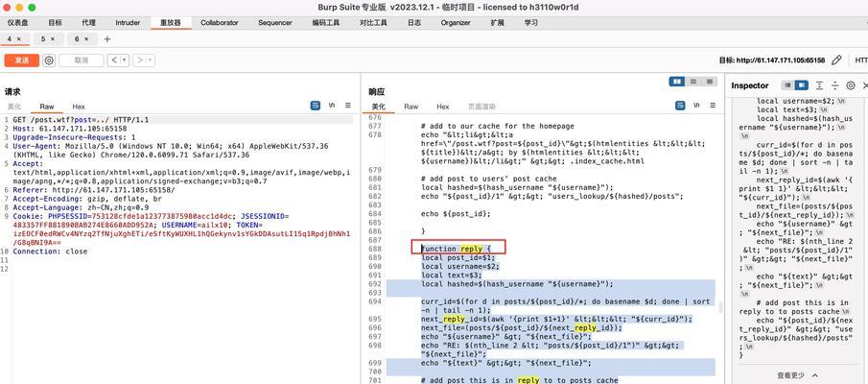The image size is (868, 384).
Task: Switch to Organizer tab
Action: point(456,23)
